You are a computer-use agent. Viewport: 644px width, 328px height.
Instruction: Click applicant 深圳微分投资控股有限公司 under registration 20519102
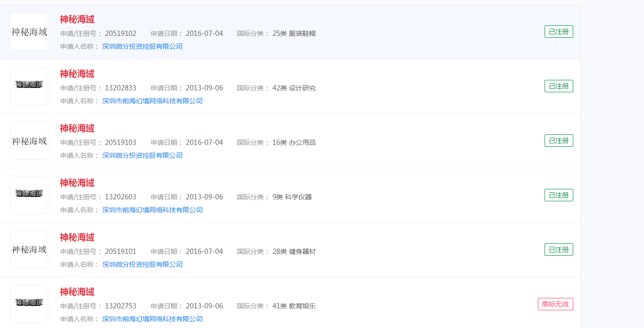142,46
